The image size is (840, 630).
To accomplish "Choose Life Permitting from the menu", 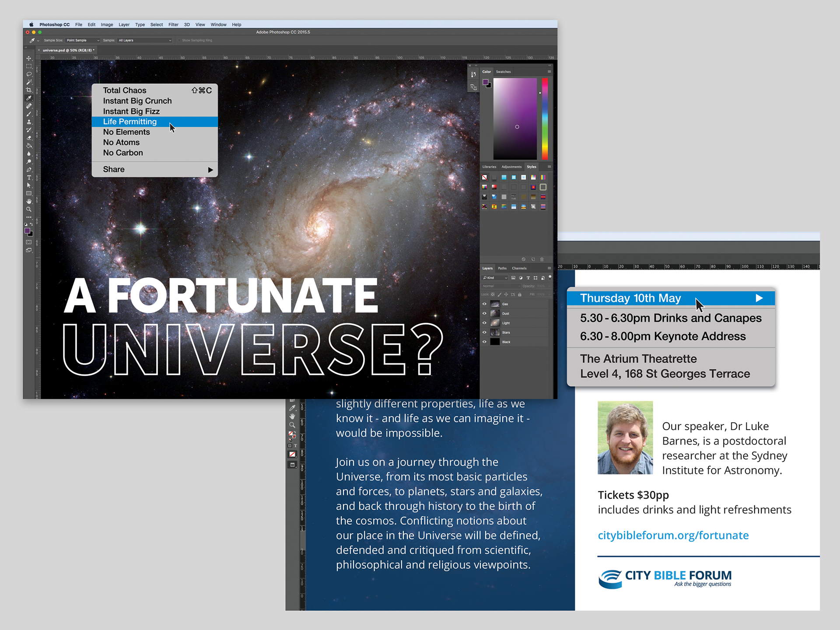I will point(155,122).
